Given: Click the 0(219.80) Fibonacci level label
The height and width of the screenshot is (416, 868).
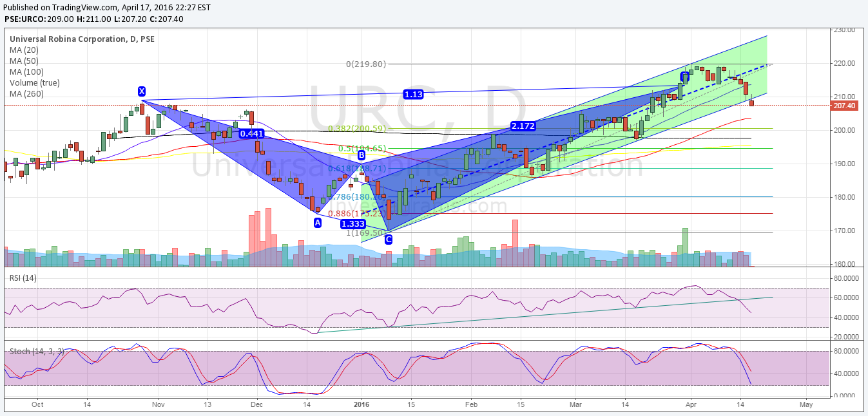Looking at the screenshot, I should point(365,64).
